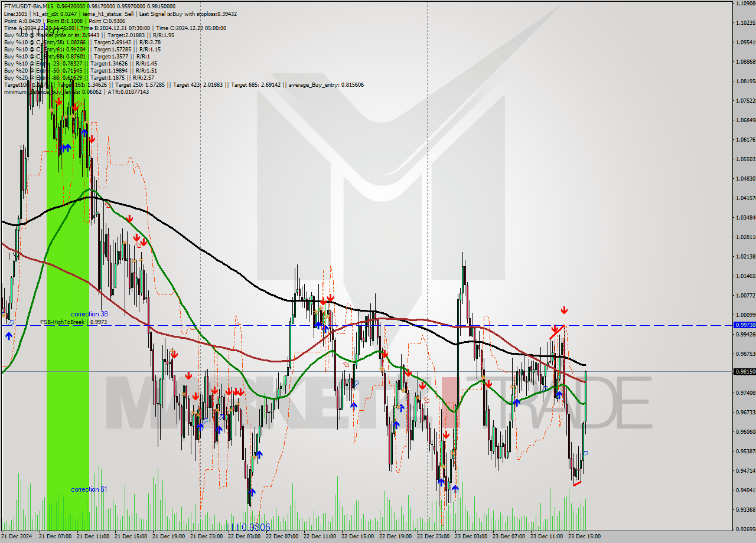
Task: Click the Target:1.57285 R/R:1.15 buy line
Action: 82,49
